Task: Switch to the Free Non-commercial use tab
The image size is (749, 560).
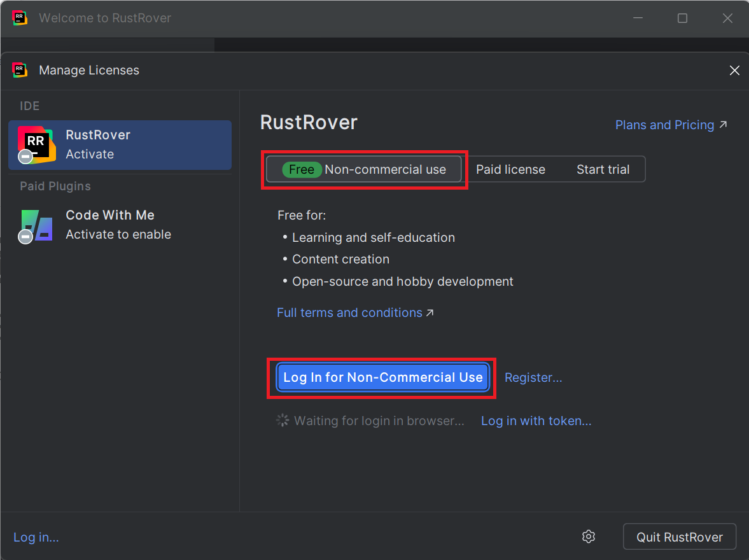Action: click(363, 169)
